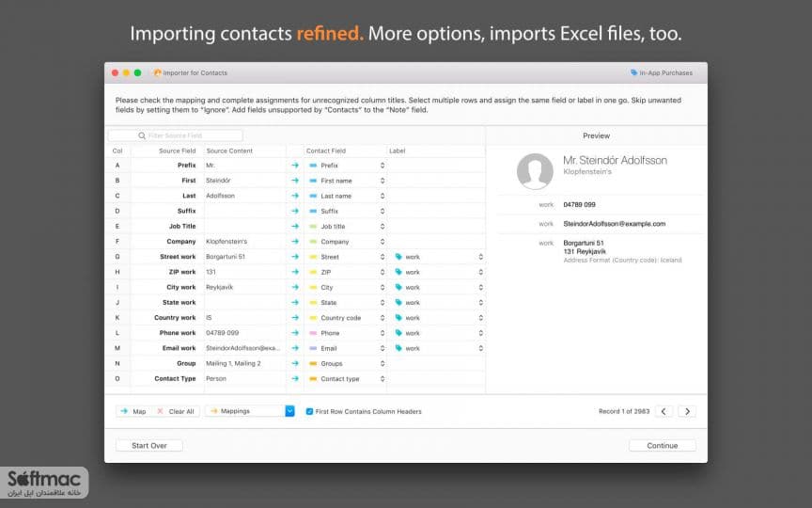Click the Label column header
This screenshot has height=508, width=812.
[x=398, y=151]
